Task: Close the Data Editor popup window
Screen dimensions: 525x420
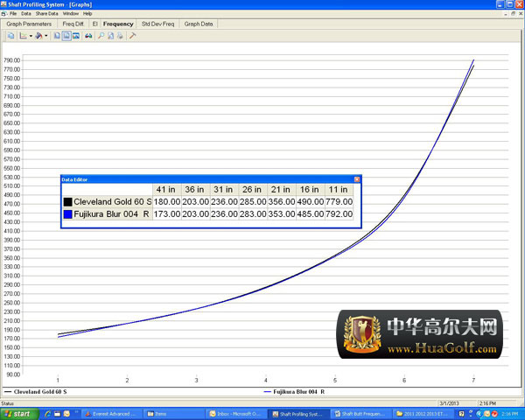Action: pyautogui.click(x=356, y=178)
